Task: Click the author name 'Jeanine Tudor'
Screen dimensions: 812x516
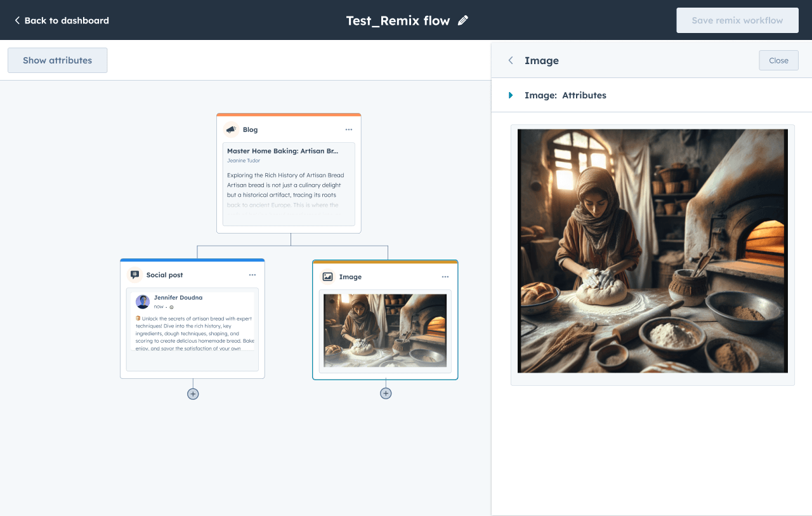Action: (244, 161)
